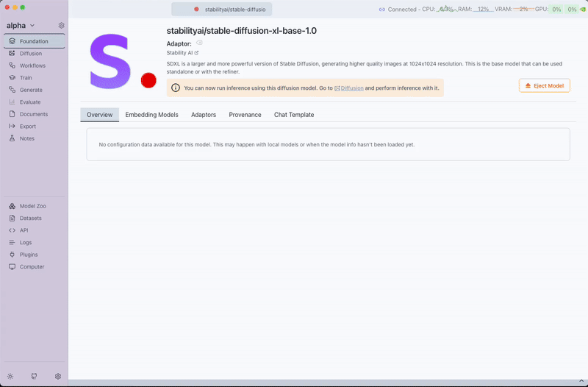Open the Generate section
The height and width of the screenshot is (387, 588).
[31, 90]
